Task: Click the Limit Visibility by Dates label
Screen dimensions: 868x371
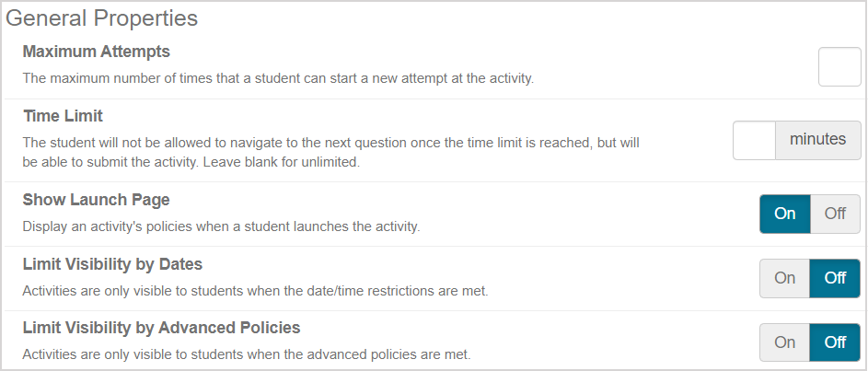Action: (112, 264)
